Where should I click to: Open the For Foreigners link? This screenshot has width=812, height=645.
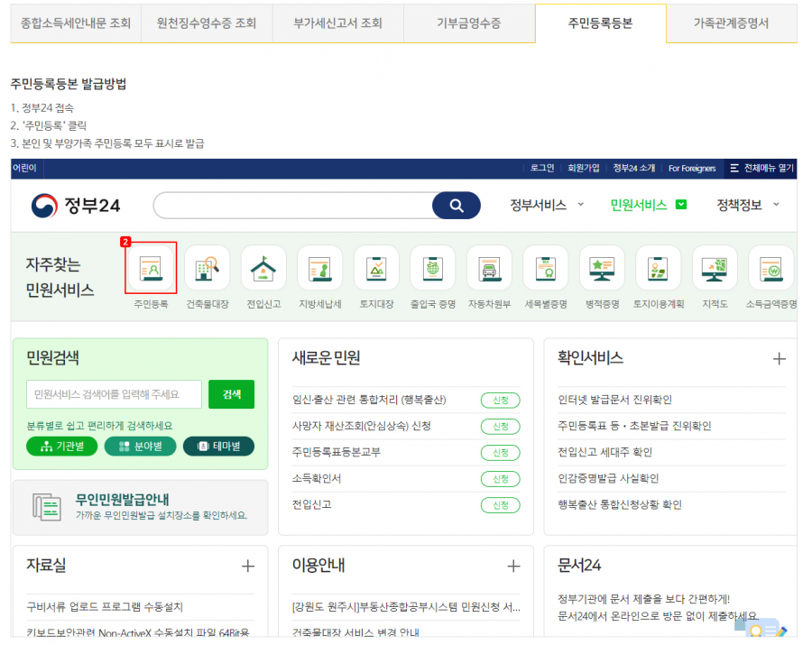click(x=692, y=168)
